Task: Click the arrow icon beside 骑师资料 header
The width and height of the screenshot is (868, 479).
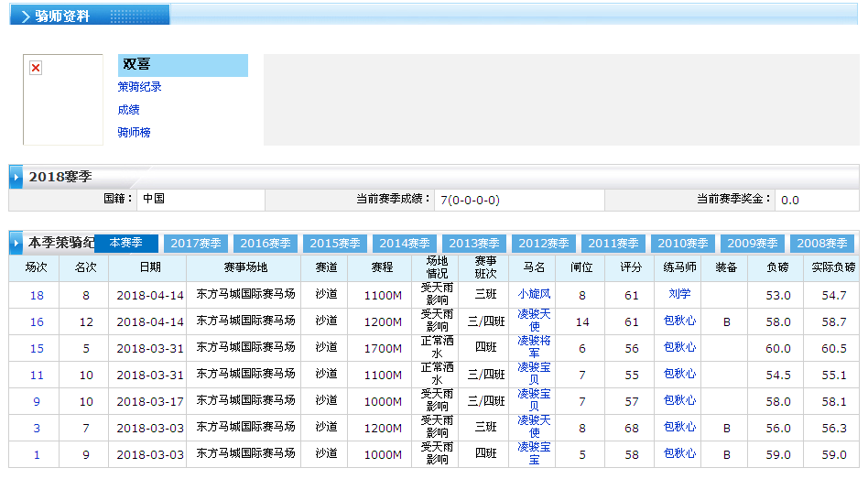Action: click(24, 16)
